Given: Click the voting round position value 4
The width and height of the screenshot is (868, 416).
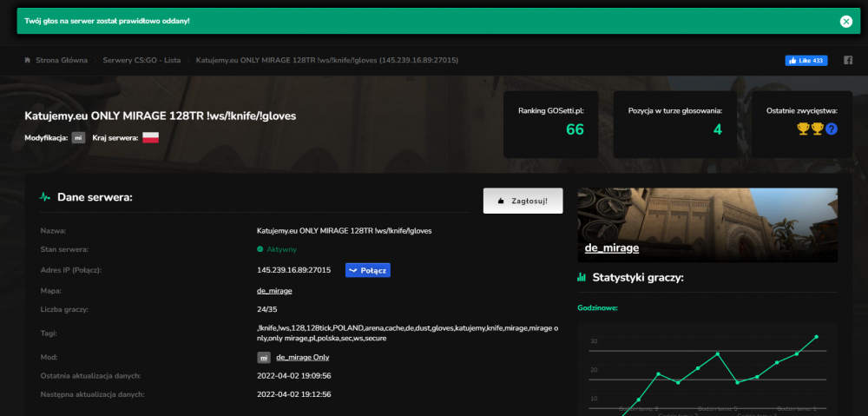Looking at the screenshot, I should click(718, 129).
